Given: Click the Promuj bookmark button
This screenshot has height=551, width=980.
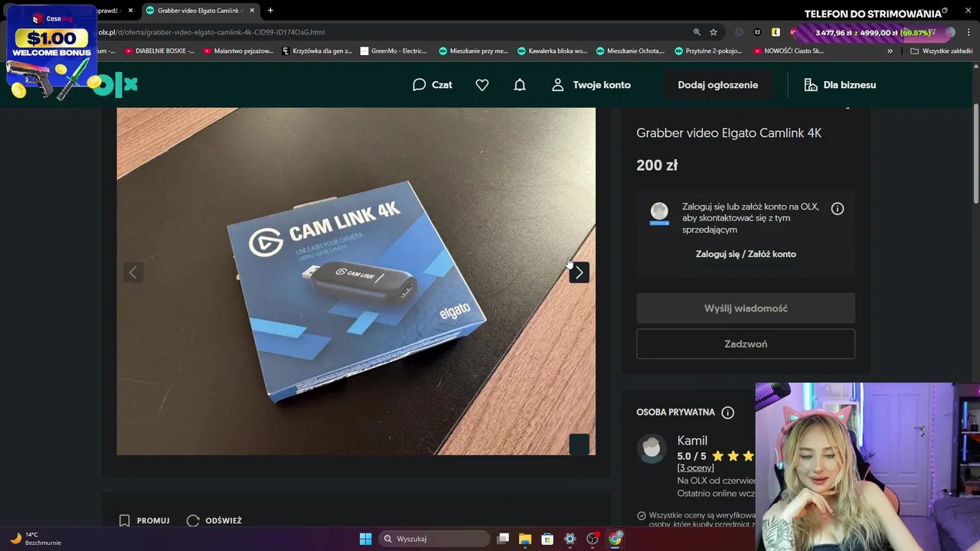Looking at the screenshot, I should pos(145,520).
